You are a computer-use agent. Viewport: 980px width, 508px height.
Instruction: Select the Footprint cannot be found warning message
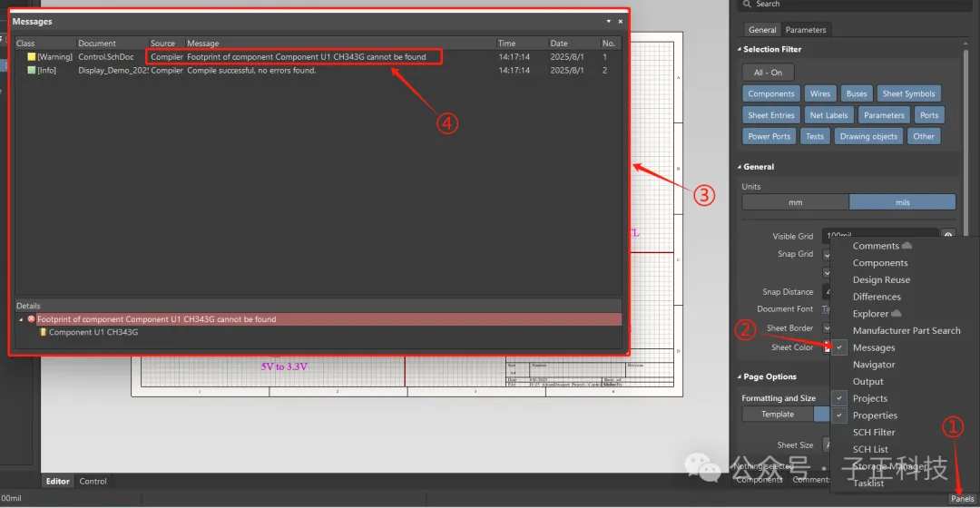tap(318, 57)
